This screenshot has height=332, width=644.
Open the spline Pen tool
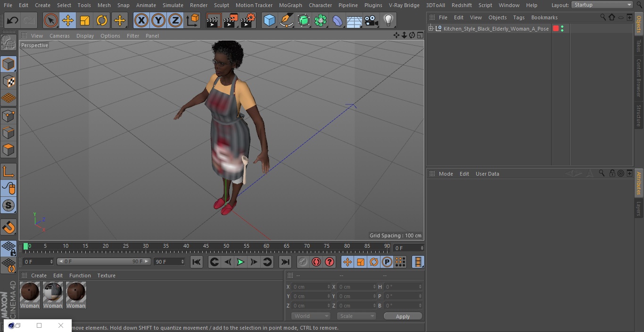(x=286, y=20)
